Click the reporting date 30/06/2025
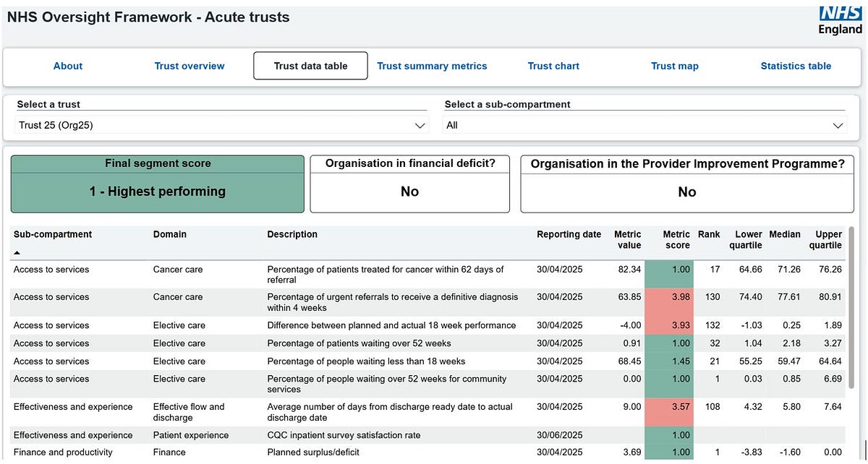The width and height of the screenshot is (868, 464). click(x=559, y=435)
